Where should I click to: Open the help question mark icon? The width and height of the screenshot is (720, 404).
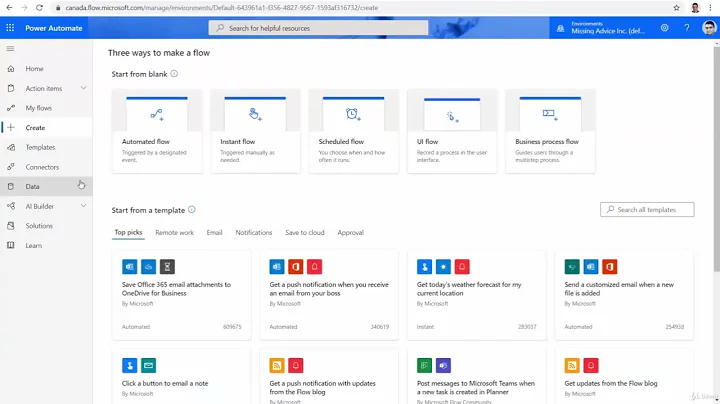pos(687,28)
